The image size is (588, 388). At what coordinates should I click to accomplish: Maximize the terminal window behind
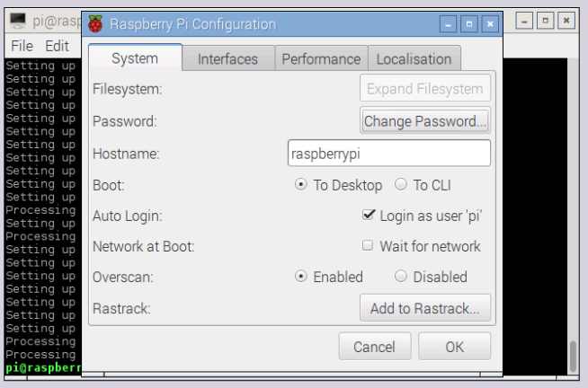[546, 21]
